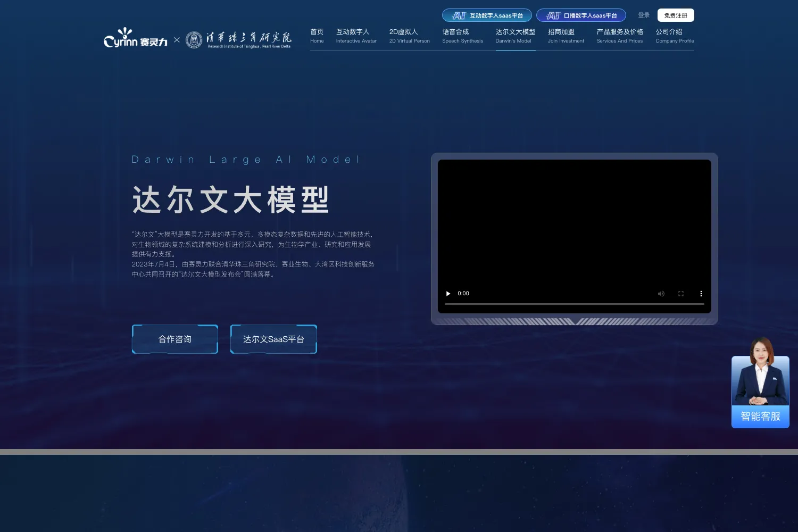The height and width of the screenshot is (532, 798).
Task: Open 互动数字人saas平台 button
Action: [x=487, y=15]
